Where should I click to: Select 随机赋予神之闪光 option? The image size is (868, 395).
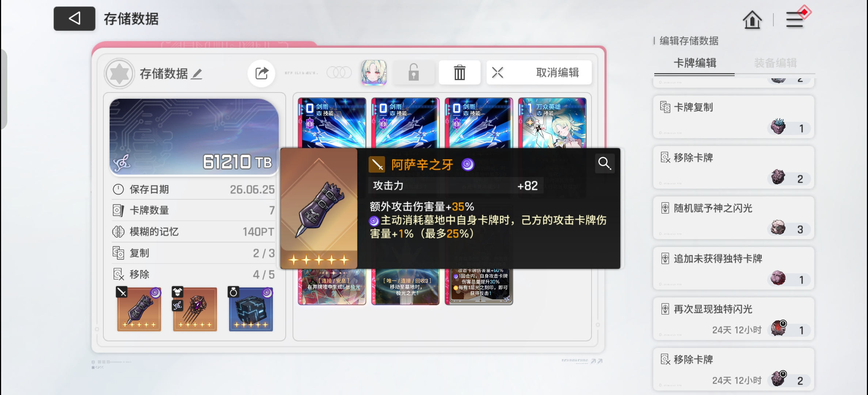click(734, 218)
